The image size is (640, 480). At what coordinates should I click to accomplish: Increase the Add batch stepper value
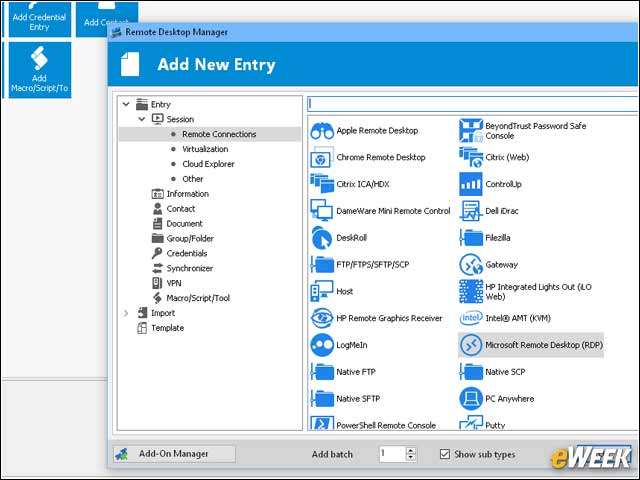tap(411, 451)
